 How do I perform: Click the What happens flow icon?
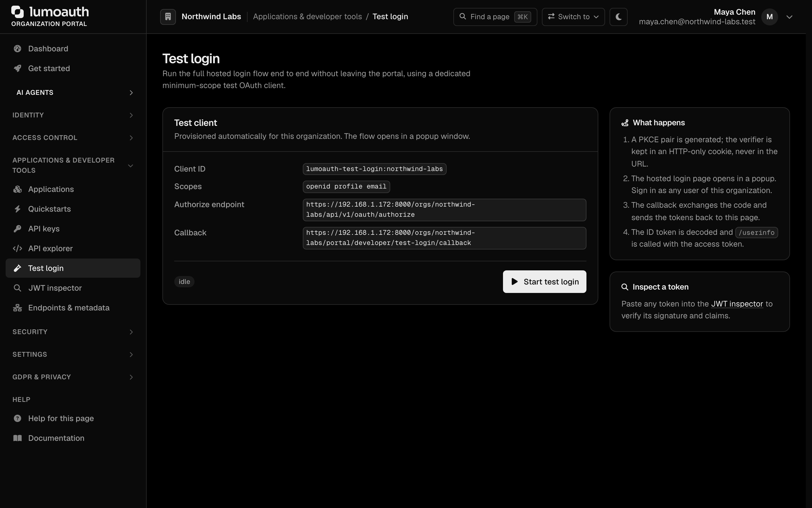pyautogui.click(x=625, y=123)
